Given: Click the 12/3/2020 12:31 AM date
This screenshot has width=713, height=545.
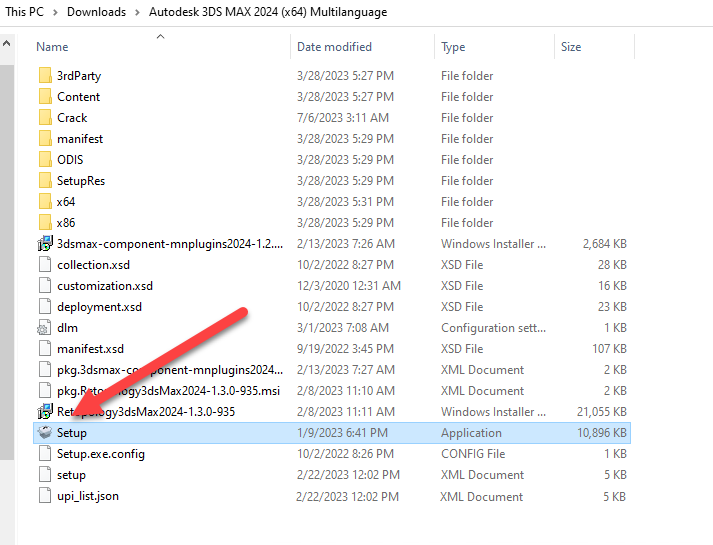Looking at the screenshot, I should [349, 286].
